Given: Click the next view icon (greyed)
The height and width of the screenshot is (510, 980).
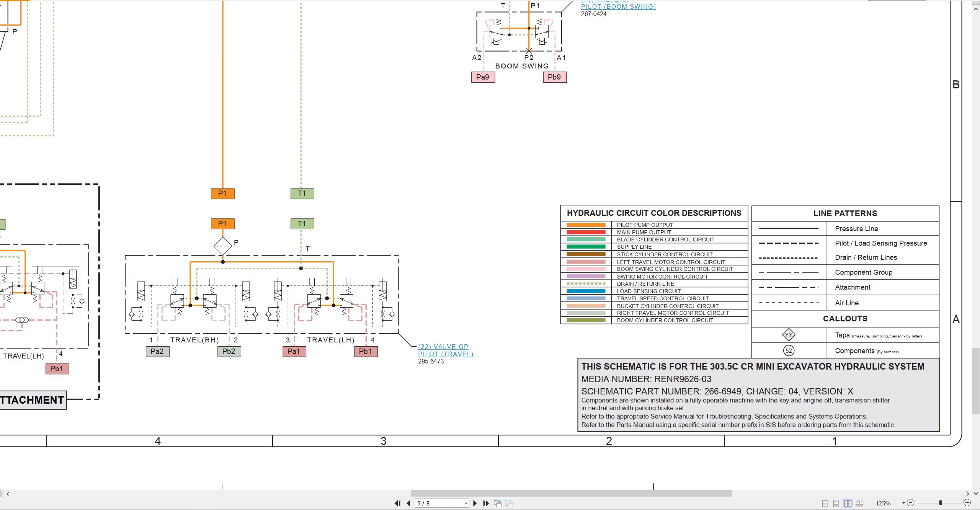Looking at the screenshot, I should click(x=509, y=503).
